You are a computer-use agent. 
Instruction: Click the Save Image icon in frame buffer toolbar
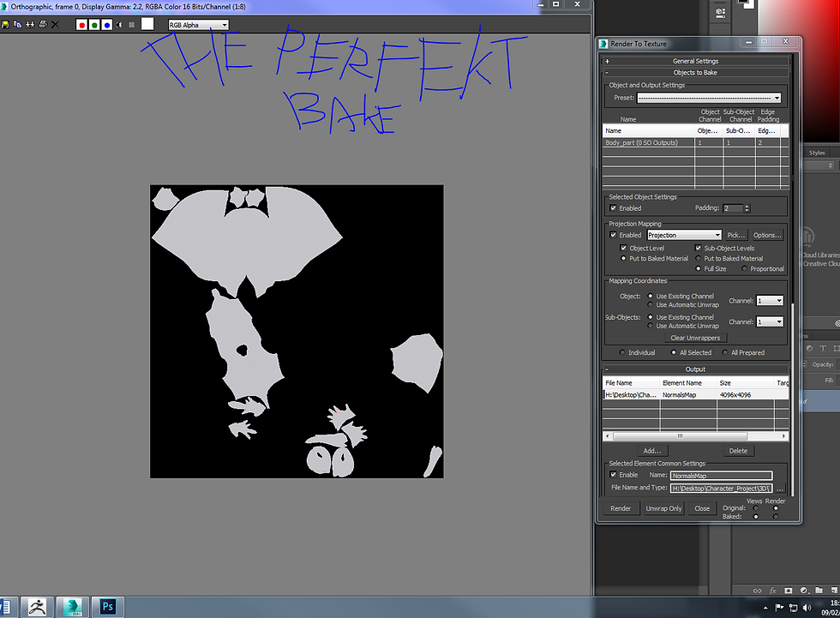[5, 25]
